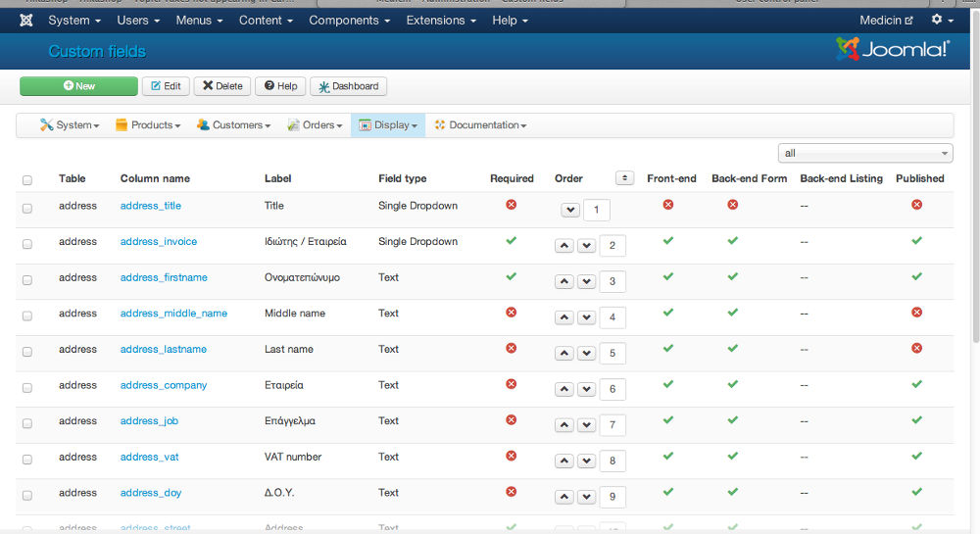The image size is (980, 534).
Task: Toggle Required status for address_title
Action: click(511, 205)
